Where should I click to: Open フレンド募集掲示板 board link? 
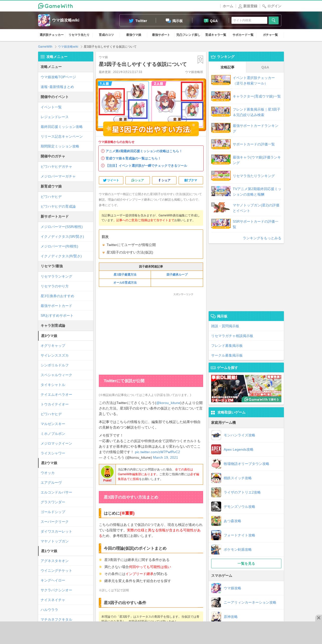(x=246, y=346)
